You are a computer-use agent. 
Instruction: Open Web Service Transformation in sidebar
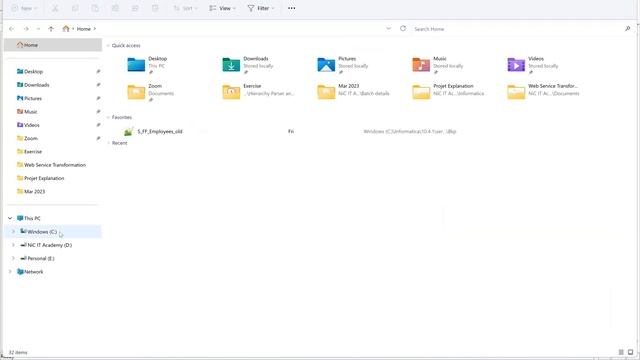[x=55, y=165]
